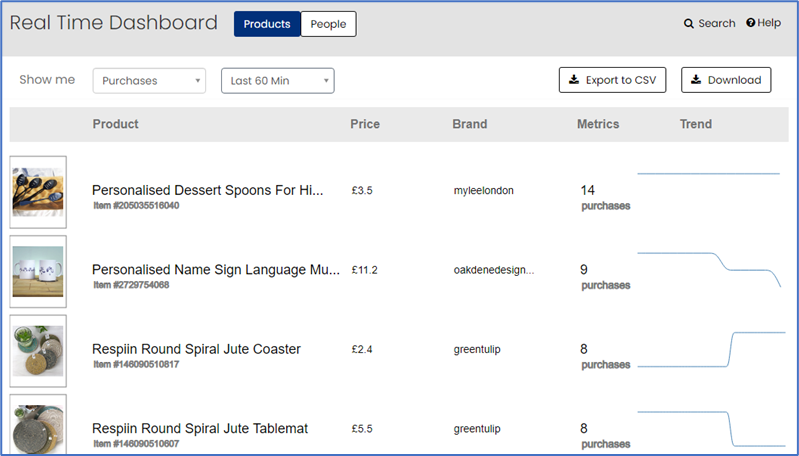Screen dimensions: 799x456
Task: Open Respiin Round Spiral Jute Coaster link
Action: [x=196, y=349]
